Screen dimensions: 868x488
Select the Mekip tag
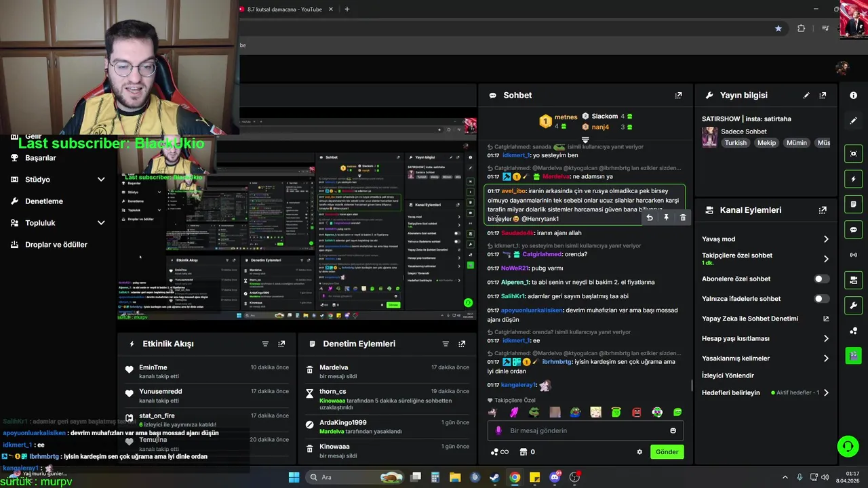(766, 143)
